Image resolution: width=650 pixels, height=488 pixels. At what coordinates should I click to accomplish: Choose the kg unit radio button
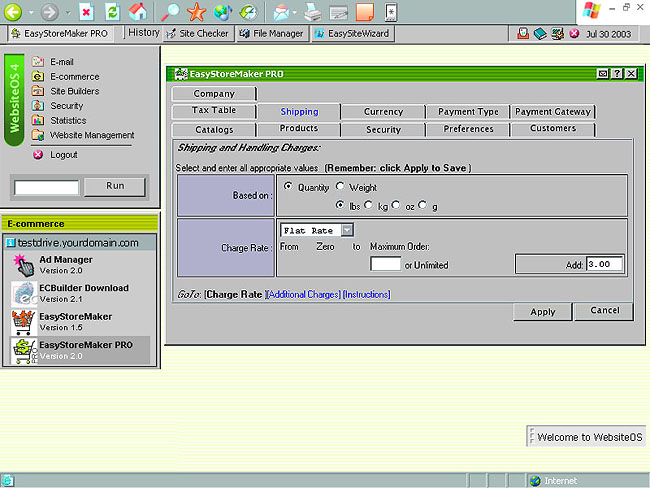(369, 206)
